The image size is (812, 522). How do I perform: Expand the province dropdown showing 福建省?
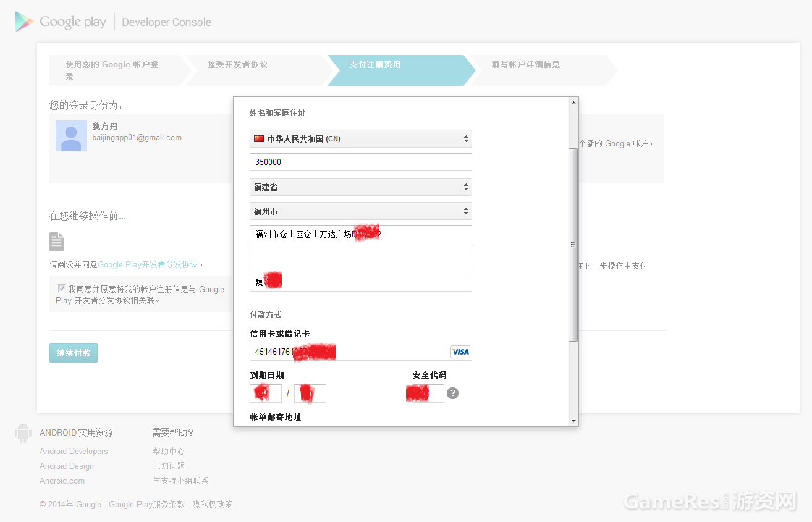click(x=361, y=187)
